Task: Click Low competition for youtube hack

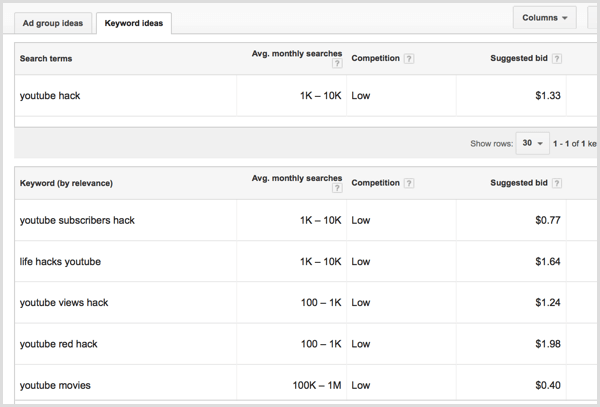Action: 361,96
